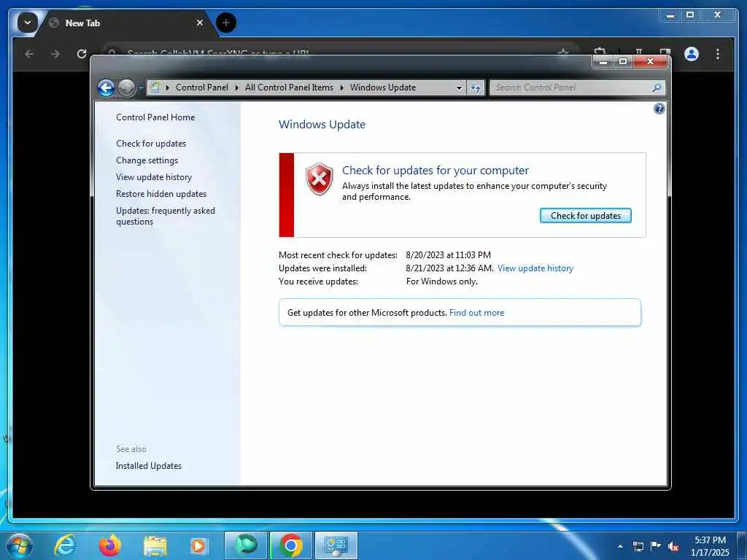Close the Control Panel window

coord(650,61)
